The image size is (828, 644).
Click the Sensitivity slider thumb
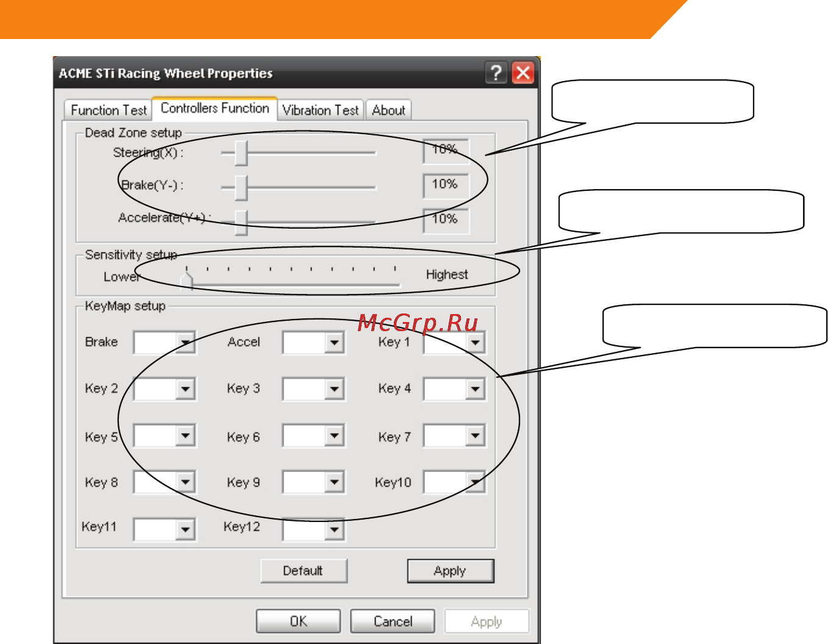tap(187, 280)
